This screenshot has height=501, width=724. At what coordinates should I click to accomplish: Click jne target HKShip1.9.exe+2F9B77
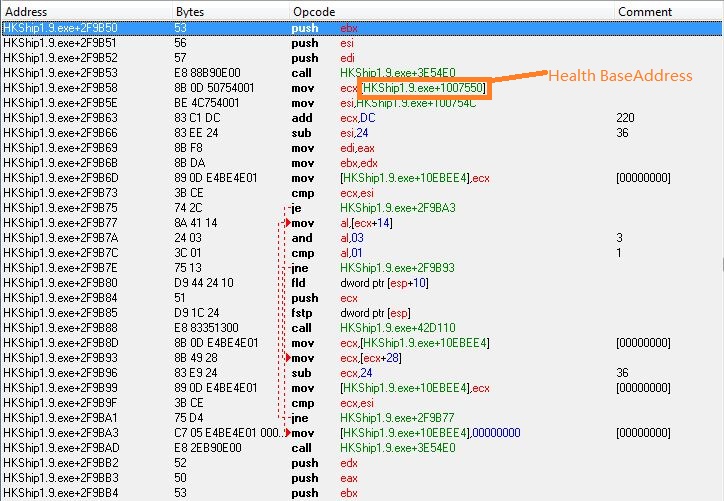(397, 418)
